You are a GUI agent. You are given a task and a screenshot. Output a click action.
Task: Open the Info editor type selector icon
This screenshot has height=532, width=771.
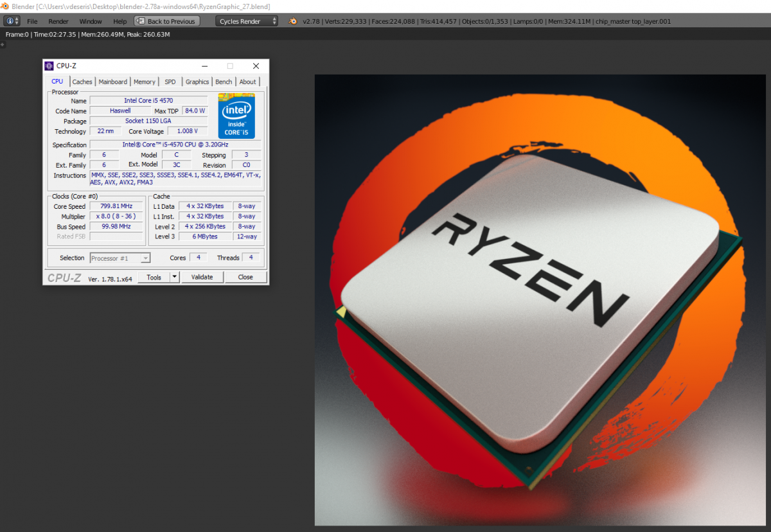click(12, 21)
